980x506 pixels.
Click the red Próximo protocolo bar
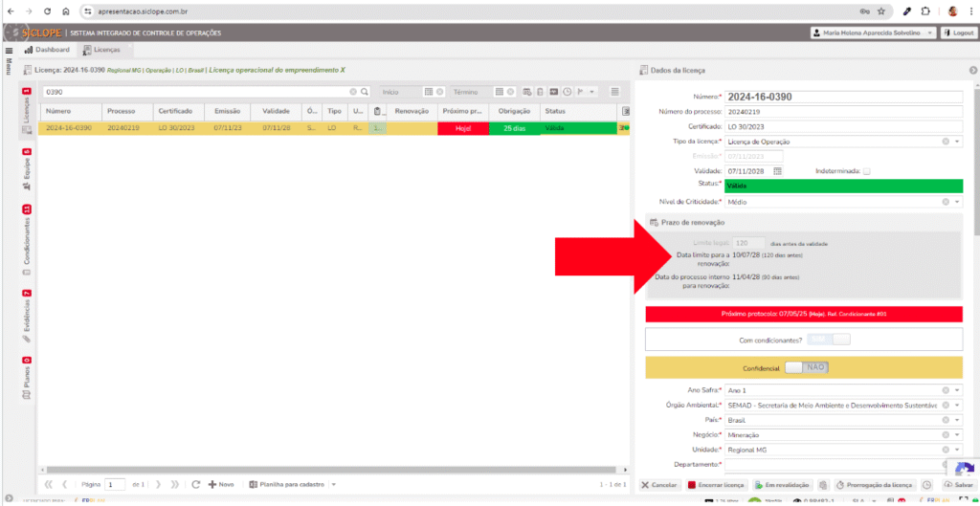(804, 314)
